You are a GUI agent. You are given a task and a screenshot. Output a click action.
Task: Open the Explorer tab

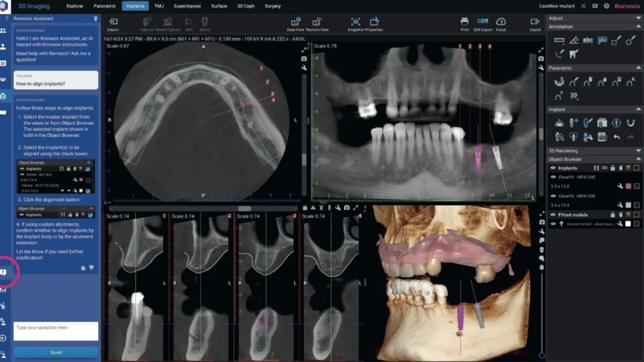click(74, 6)
